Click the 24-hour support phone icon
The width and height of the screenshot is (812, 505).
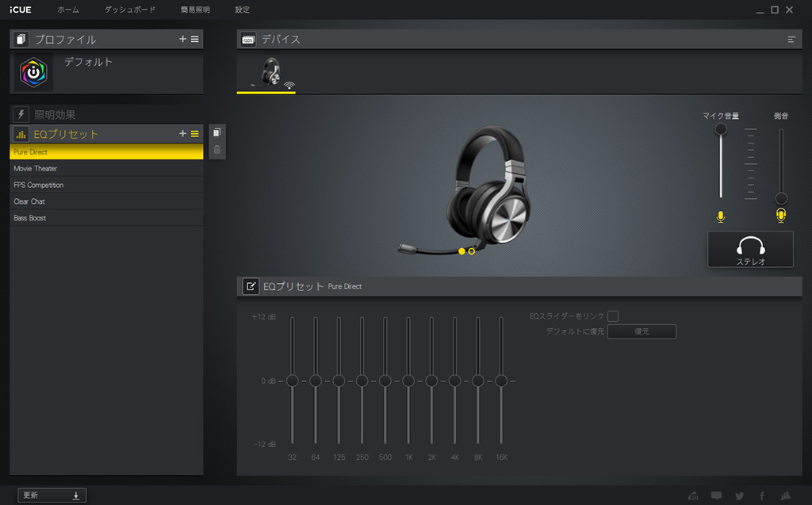coord(694,496)
